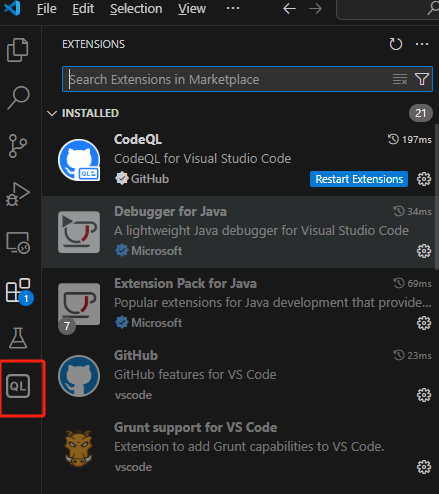Image resolution: width=439 pixels, height=494 pixels.
Task: Open the Search view in activity bar
Action: pyautogui.click(x=18, y=98)
